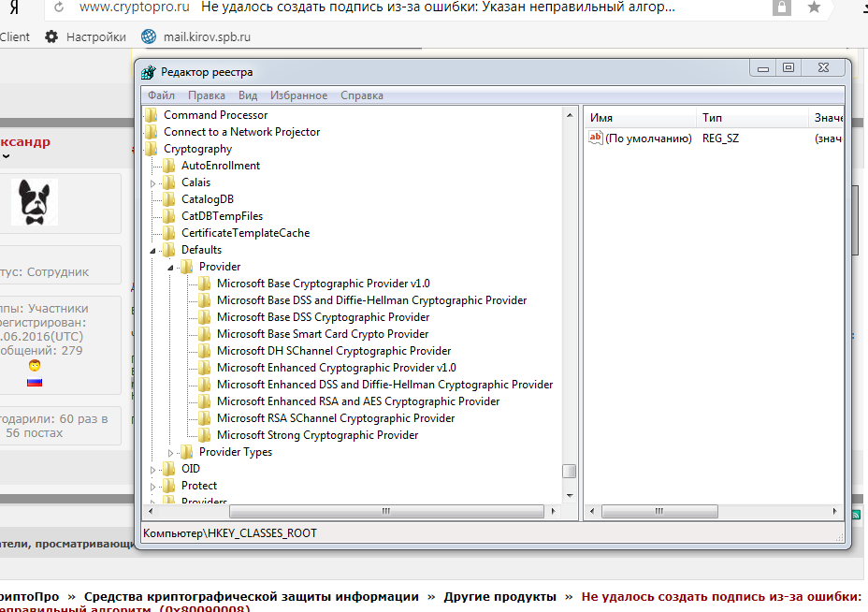Select the Calais folder icon
This screenshot has width=868, height=612.
click(169, 182)
